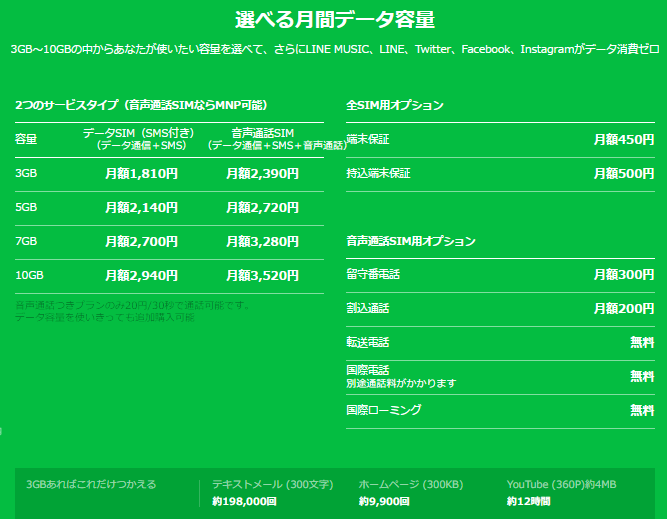Click the 国際電話 option label

tap(368, 370)
